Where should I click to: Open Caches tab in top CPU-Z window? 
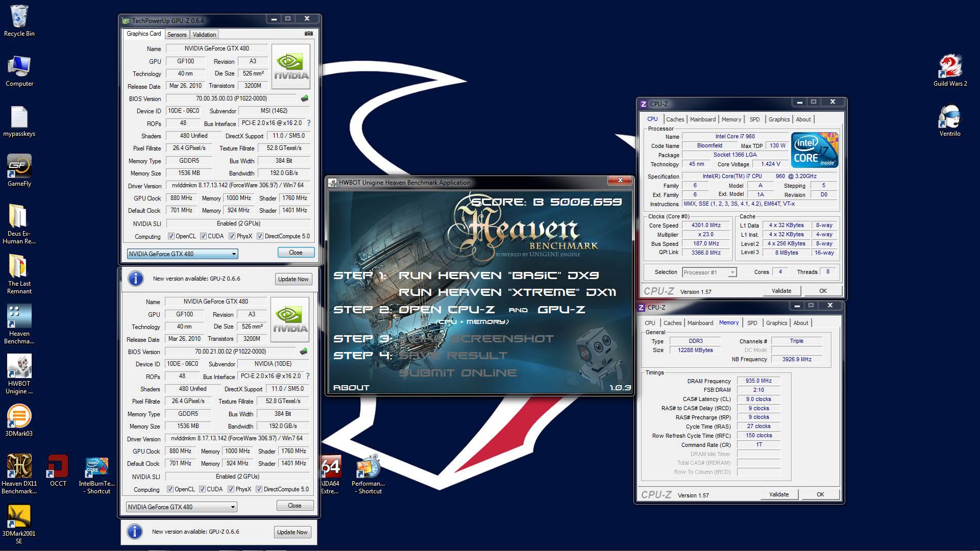pyautogui.click(x=675, y=119)
